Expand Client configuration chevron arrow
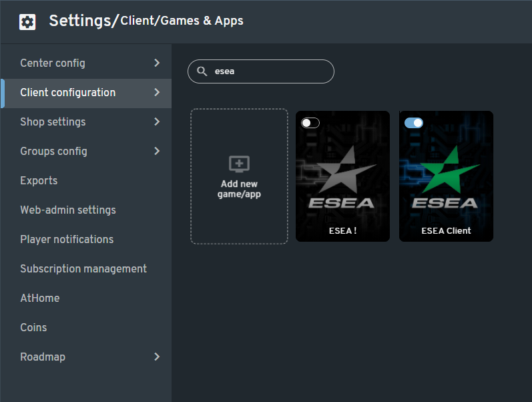Screen dimensions: 532x402 (157, 92)
